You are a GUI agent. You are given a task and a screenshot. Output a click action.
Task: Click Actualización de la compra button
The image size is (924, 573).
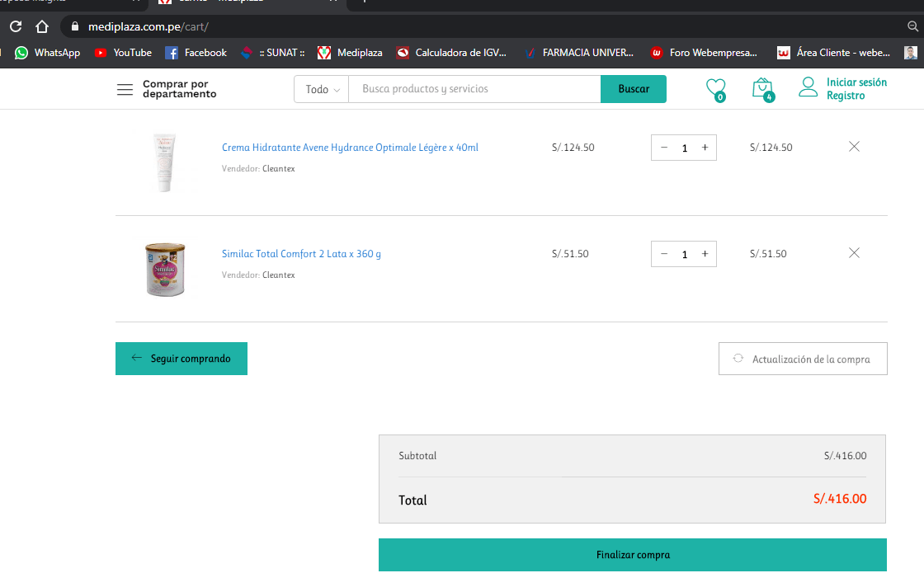tap(803, 359)
